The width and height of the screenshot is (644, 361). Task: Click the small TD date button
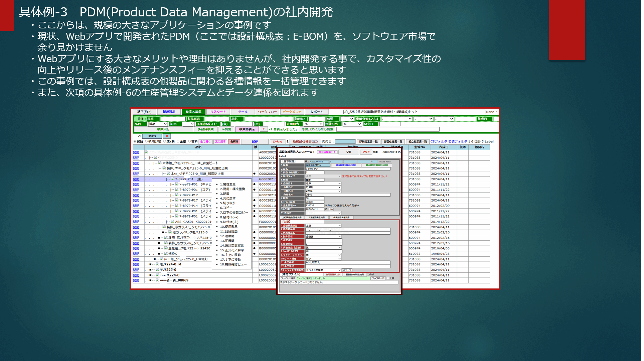[x=331, y=210]
